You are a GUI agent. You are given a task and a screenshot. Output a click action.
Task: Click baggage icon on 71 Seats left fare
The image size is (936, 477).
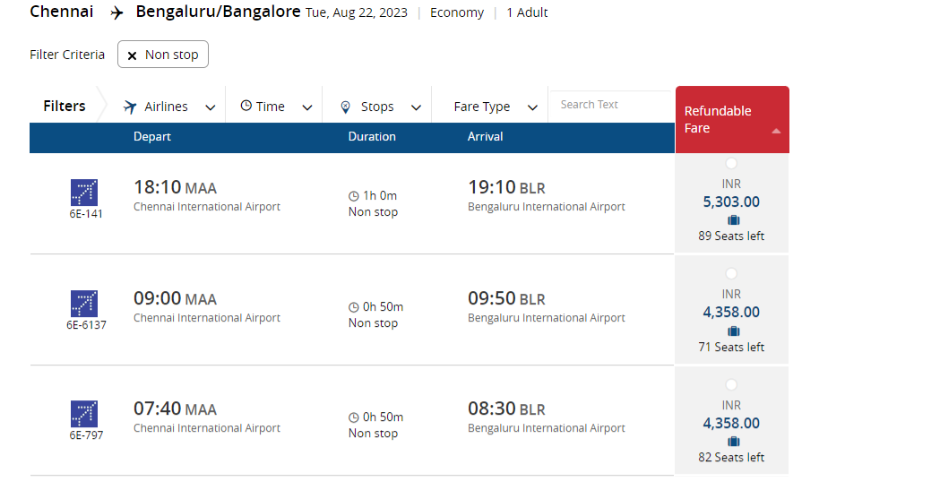734,331
